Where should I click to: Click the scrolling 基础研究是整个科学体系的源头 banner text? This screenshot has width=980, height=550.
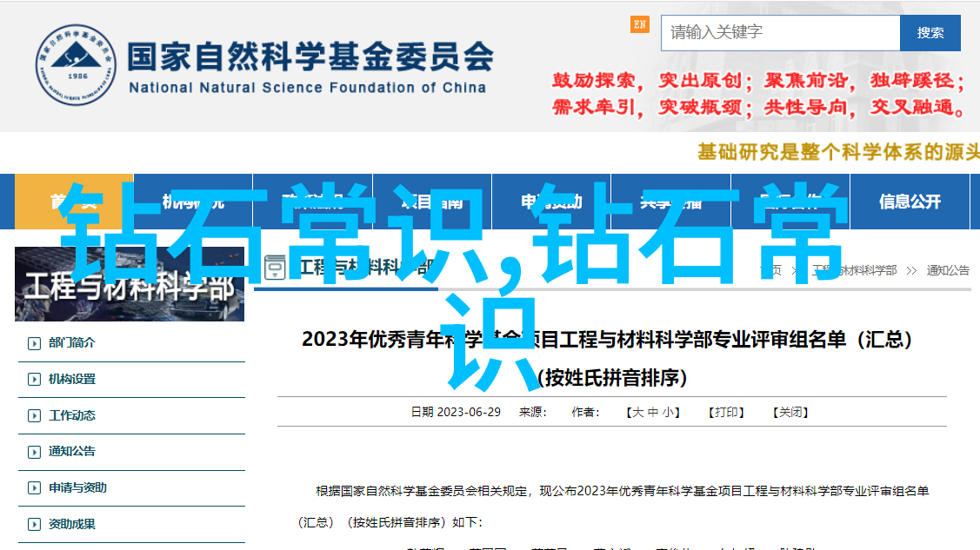coord(838,152)
